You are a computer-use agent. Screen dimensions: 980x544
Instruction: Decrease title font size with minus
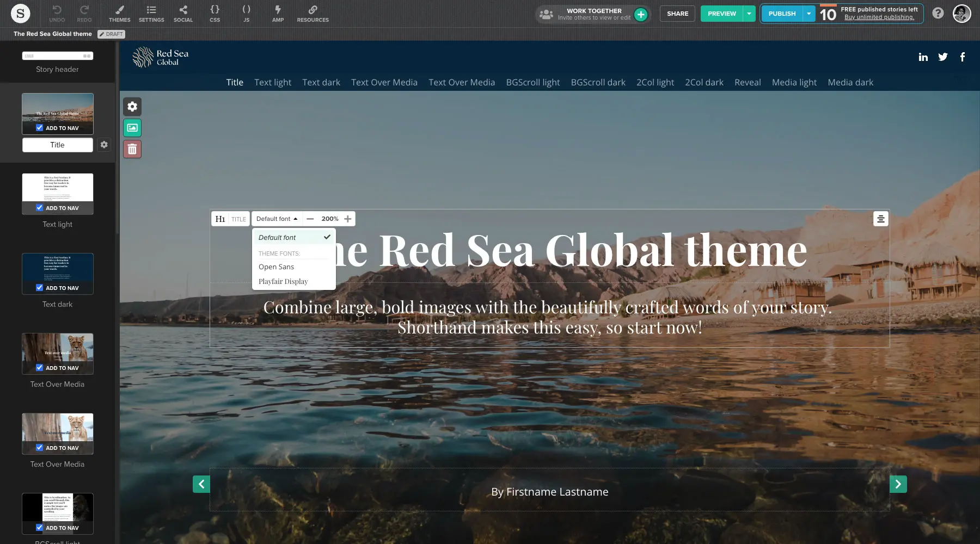[310, 219]
